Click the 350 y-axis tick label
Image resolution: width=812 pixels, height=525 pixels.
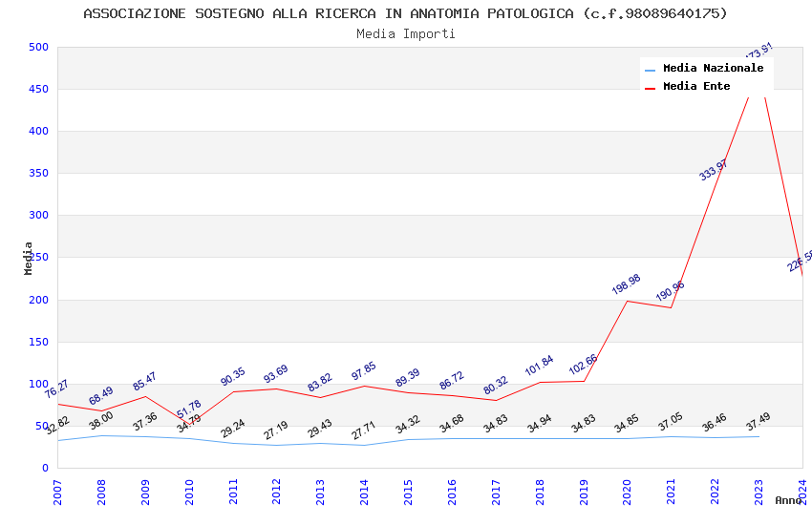point(38,173)
